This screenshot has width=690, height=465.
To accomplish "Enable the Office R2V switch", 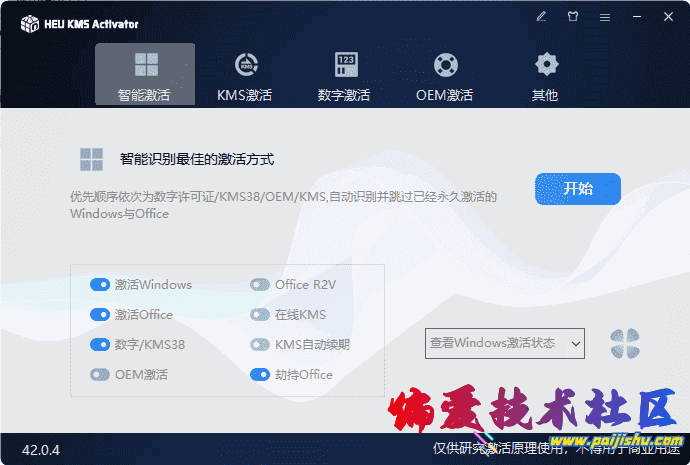I will click(260, 285).
